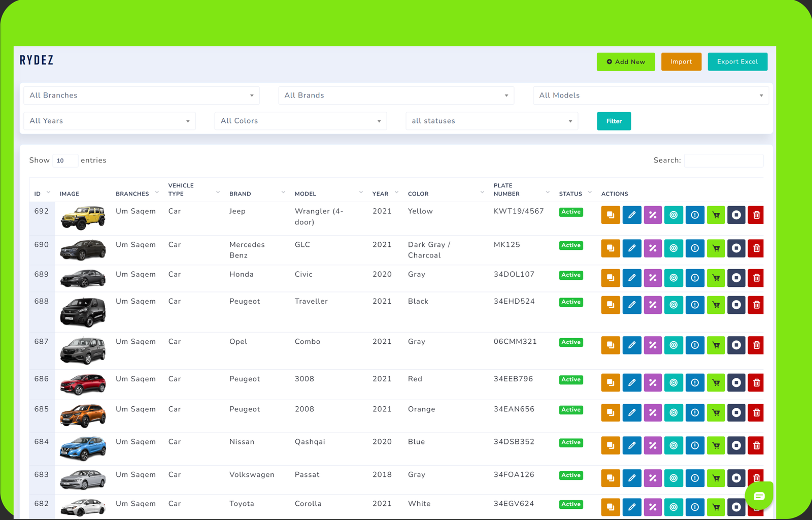
Task: Click the yellow Jeep Wrangler thumbnail
Action: (x=83, y=218)
